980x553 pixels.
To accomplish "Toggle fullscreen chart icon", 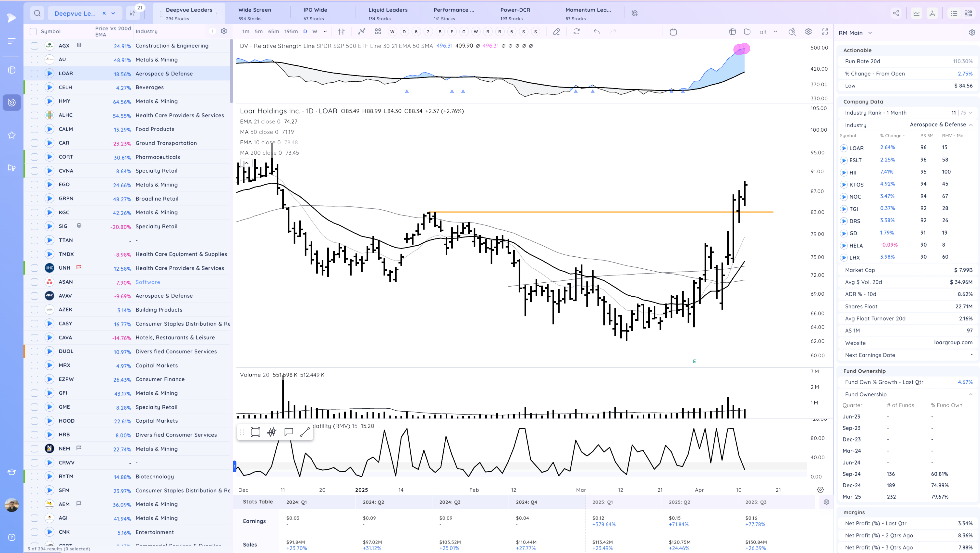I will click(x=824, y=32).
